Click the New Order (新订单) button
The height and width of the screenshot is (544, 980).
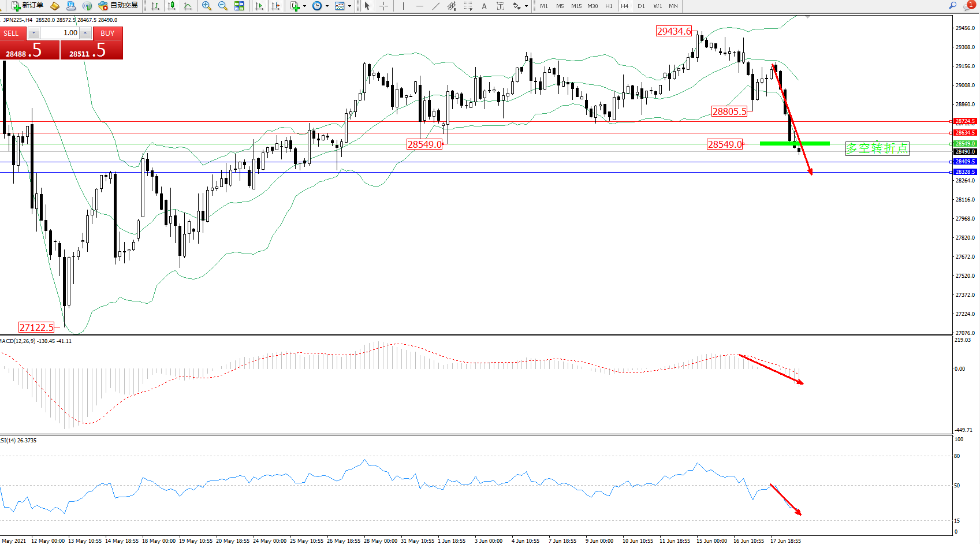coord(27,6)
